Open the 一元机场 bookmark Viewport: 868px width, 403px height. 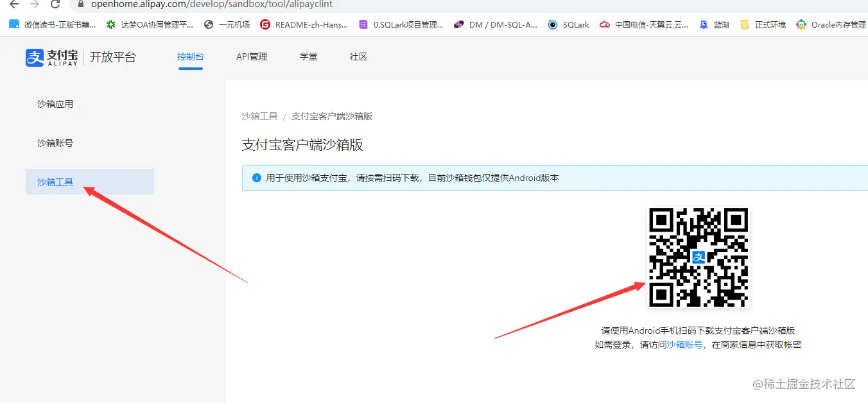[x=227, y=24]
